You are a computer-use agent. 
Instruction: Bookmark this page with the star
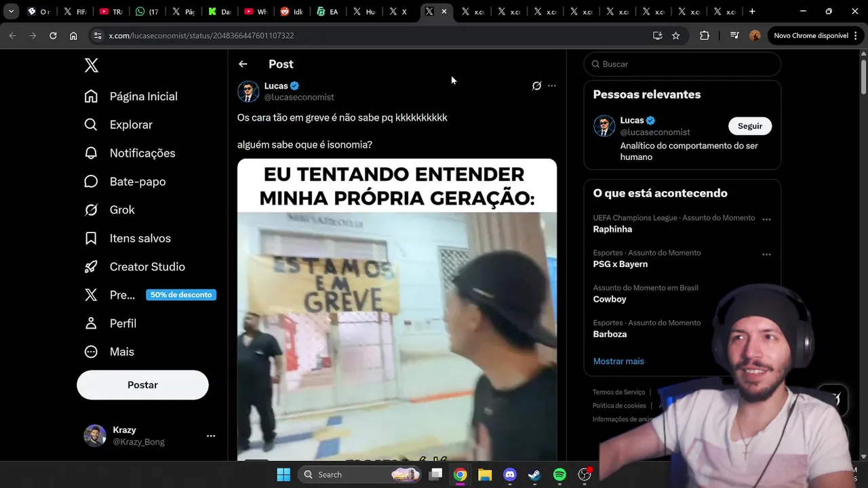click(675, 35)
